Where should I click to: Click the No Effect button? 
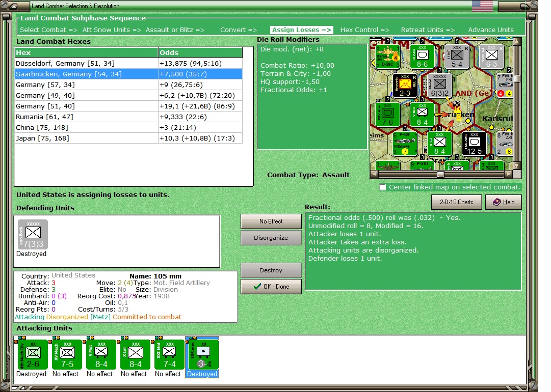pyautogui.click(x=271, y=221)
